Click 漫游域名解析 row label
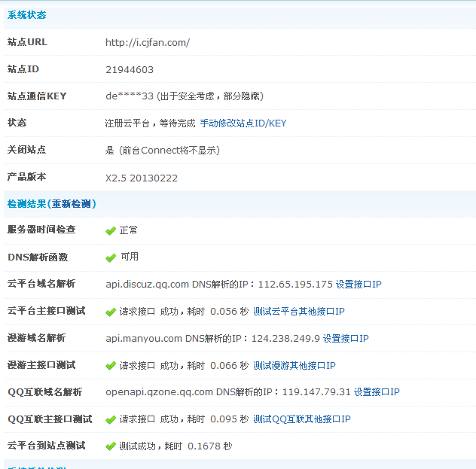 tap(36, 338)
